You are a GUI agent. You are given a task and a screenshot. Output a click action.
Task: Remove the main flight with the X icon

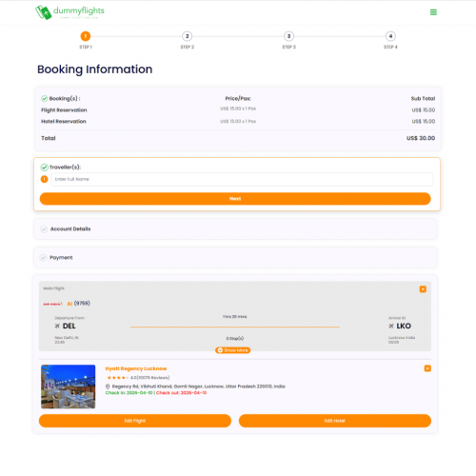point(423,289)
